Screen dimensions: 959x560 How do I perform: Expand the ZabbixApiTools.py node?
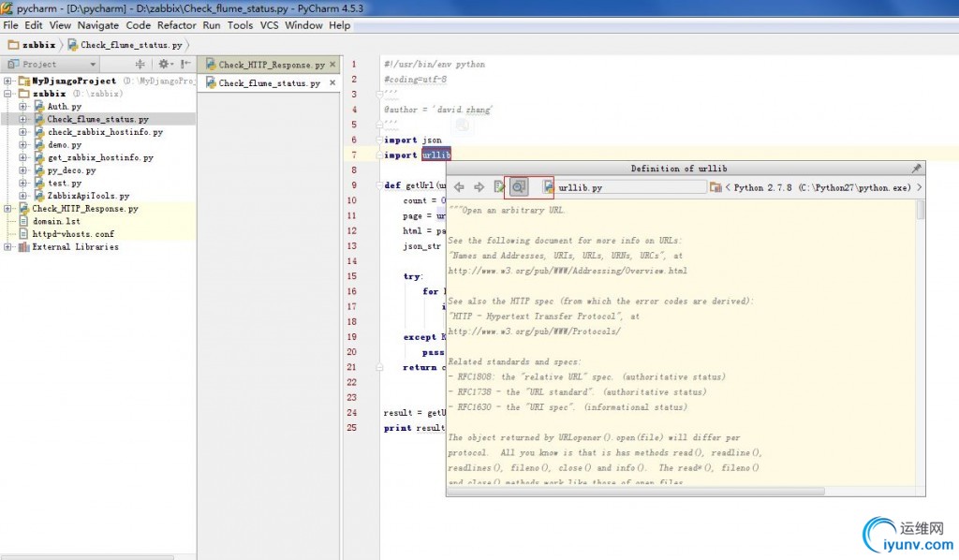[22, 196]
